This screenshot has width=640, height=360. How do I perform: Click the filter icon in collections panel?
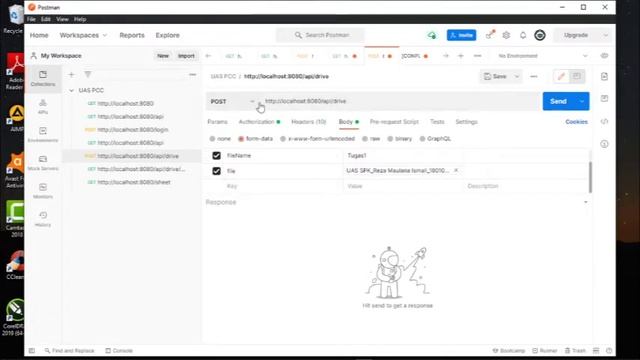[x=88, y=75]
